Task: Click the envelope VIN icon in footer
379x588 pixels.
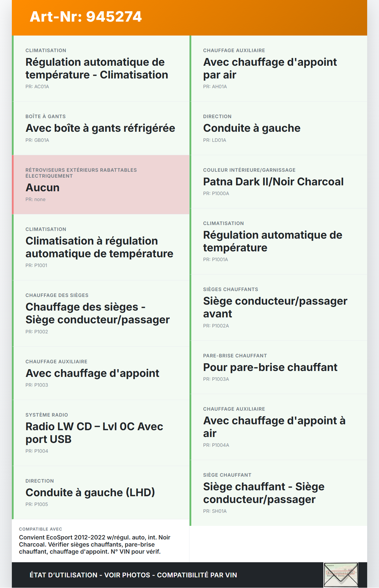Action: 341,575
